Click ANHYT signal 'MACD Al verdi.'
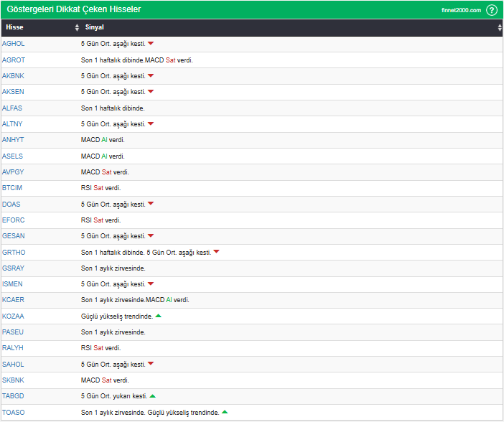 103,140
